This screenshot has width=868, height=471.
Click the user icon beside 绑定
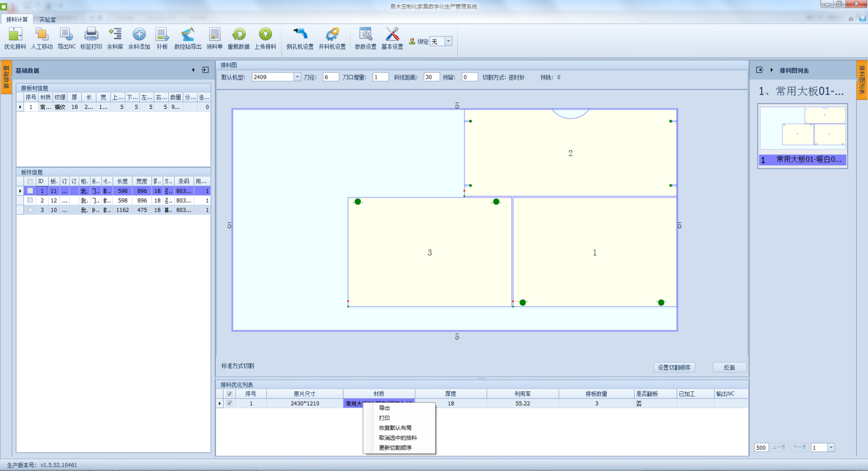click(412, 41)
